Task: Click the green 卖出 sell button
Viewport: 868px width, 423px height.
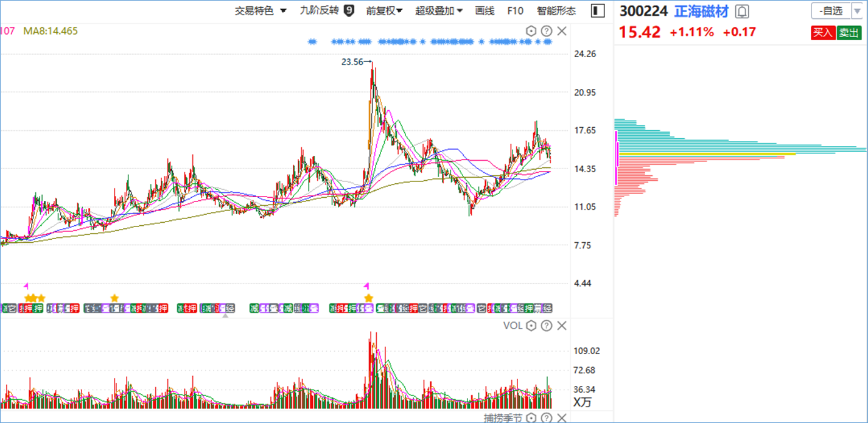Action: (848, 33)
